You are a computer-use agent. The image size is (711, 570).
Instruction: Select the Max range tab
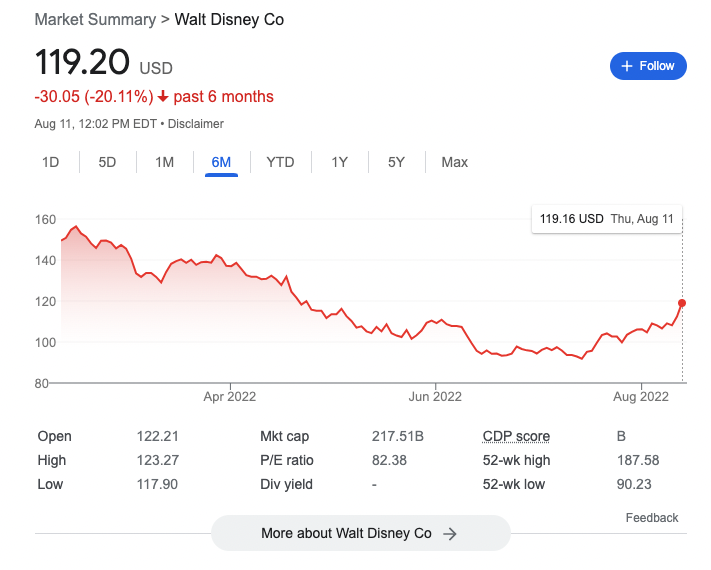(454, 162)
